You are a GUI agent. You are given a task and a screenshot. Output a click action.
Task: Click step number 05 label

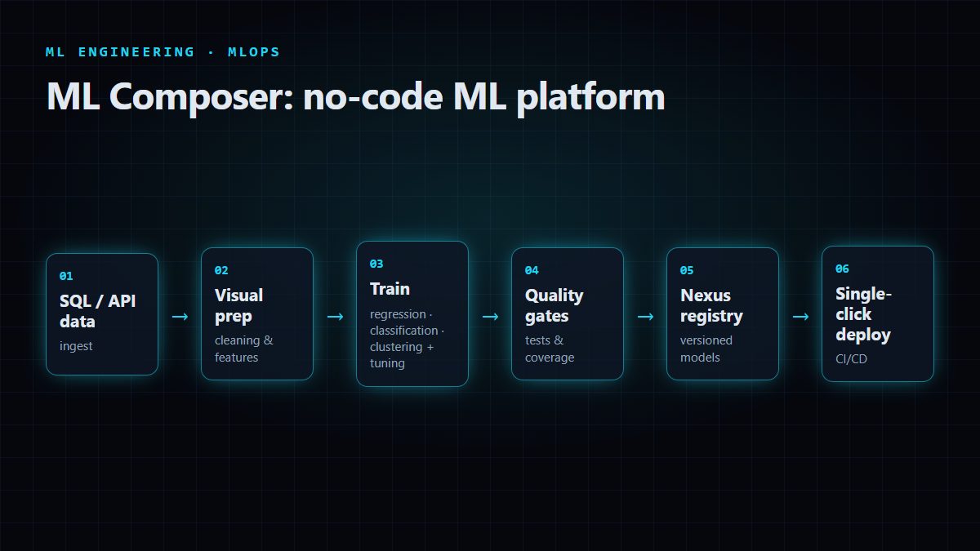687,270
